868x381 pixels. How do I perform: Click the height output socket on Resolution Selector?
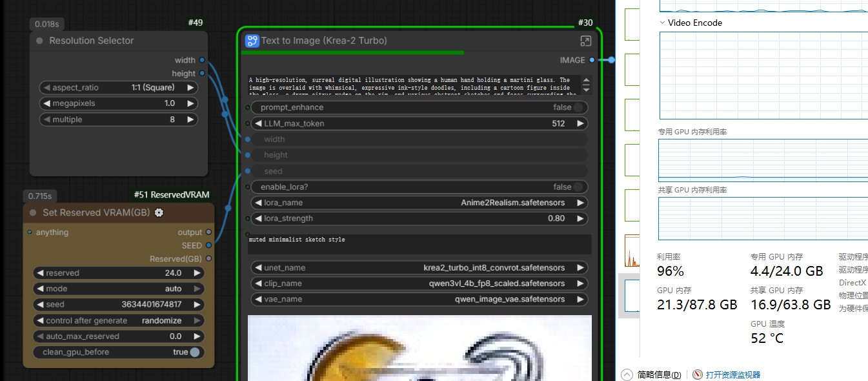[x=202, y=74]
